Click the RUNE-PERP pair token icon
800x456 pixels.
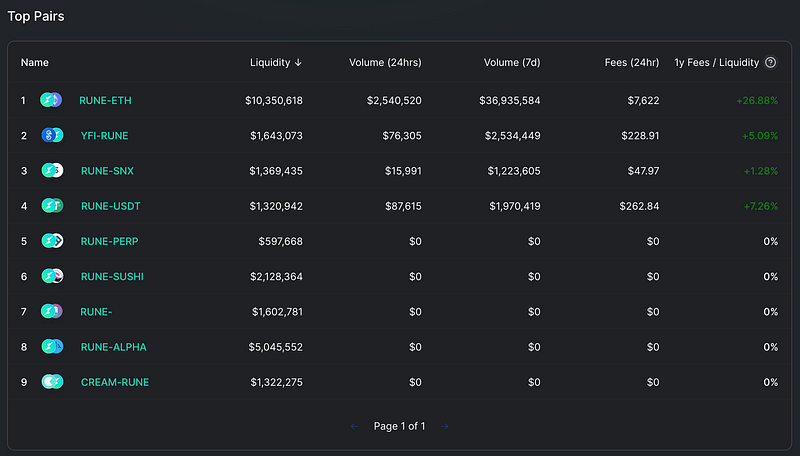click(x=52, y=241)
